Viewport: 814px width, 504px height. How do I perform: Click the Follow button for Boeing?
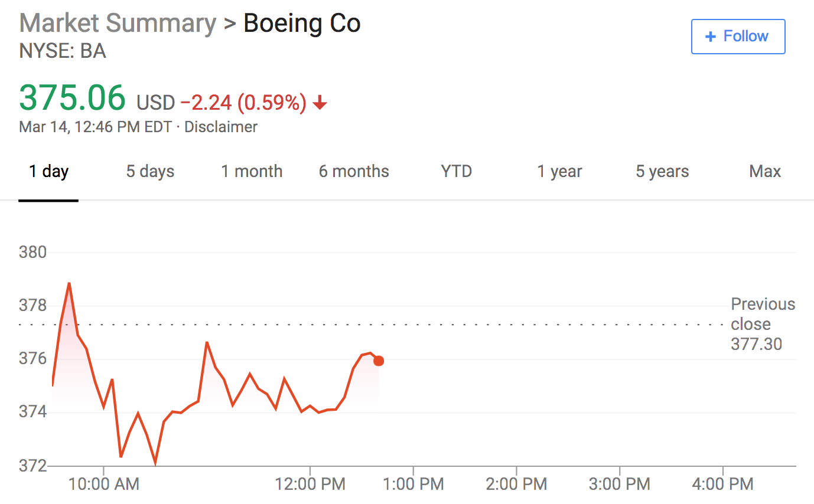click(x=738, y=37)
